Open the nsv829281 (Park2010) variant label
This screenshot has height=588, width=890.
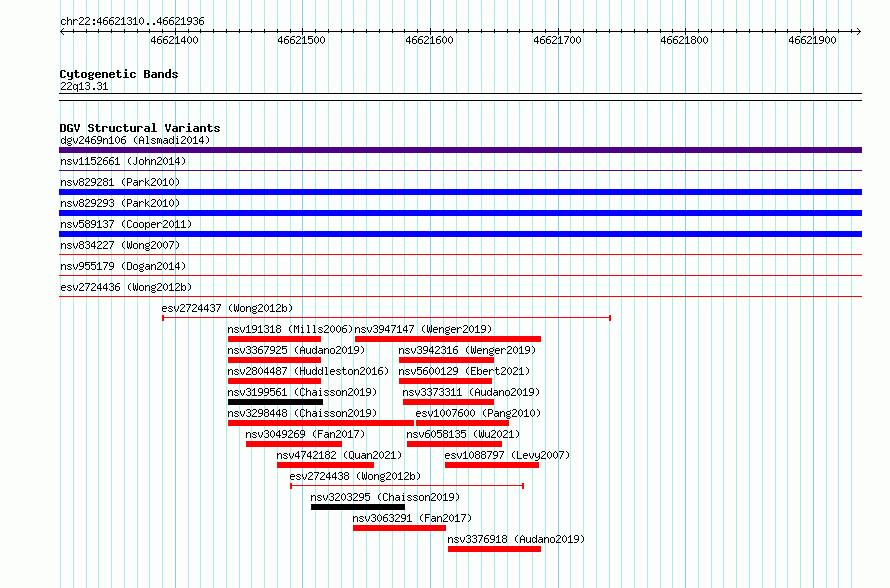click(x=120, y=182)
